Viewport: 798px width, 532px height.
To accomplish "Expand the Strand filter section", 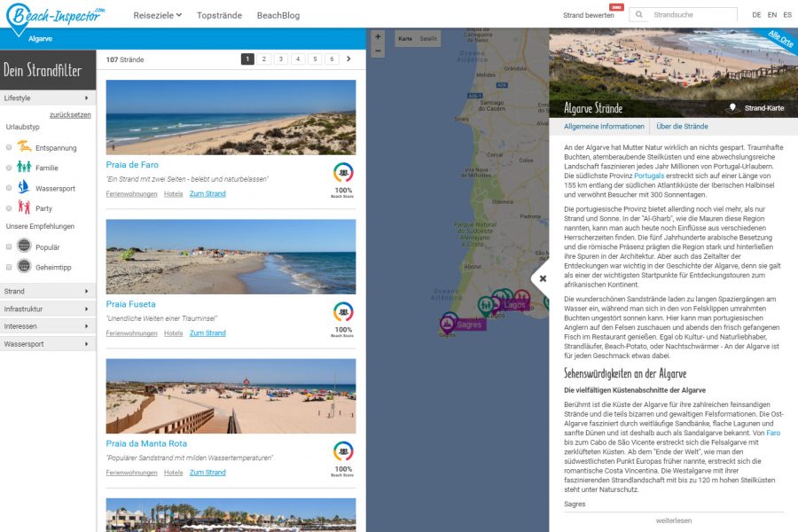I will [48, 291].
